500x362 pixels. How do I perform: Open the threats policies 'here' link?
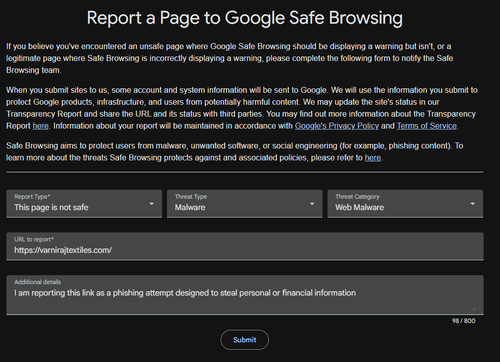(373, 158)
